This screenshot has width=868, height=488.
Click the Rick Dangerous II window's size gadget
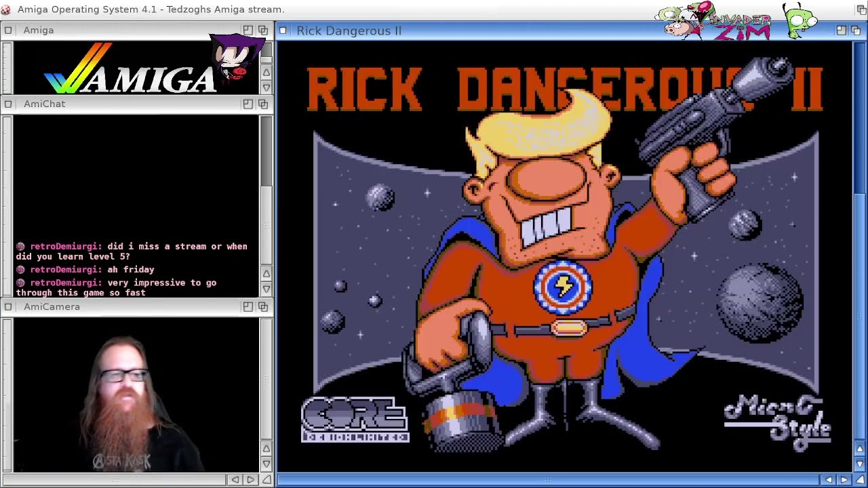coord(860,480)
